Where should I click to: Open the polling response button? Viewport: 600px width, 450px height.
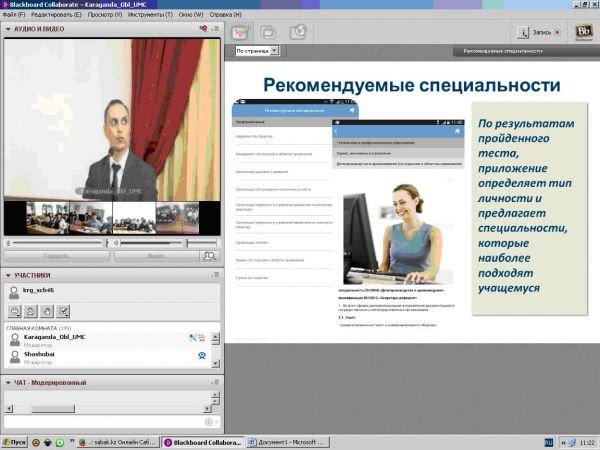tap(63, 311)
